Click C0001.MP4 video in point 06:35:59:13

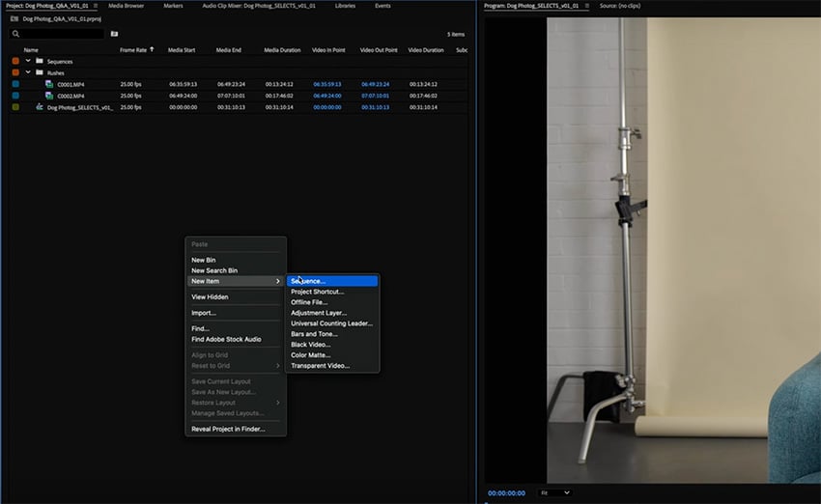pyautogui.click(x=327, y=84)
